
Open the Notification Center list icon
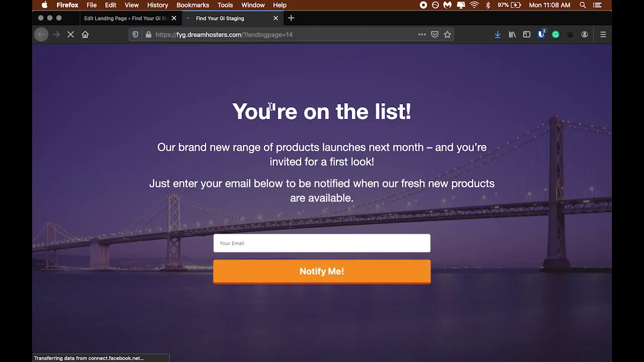coord(597,5)
